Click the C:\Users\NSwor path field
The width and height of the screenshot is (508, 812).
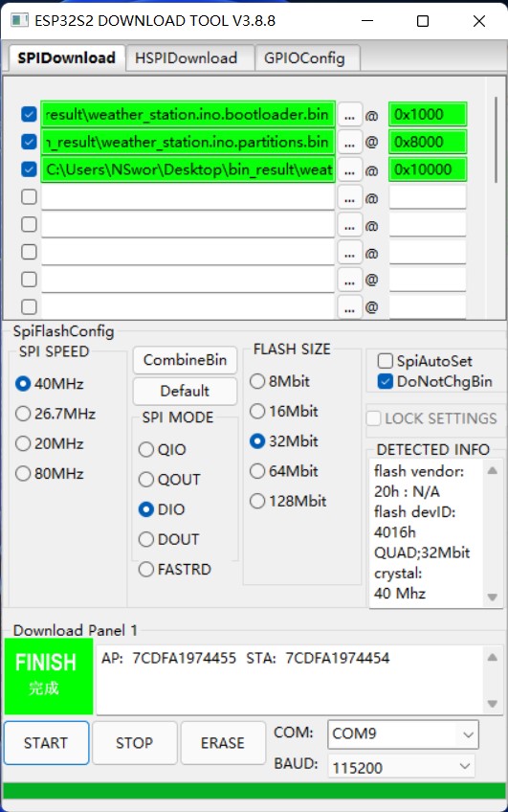[x=188, y=169]
